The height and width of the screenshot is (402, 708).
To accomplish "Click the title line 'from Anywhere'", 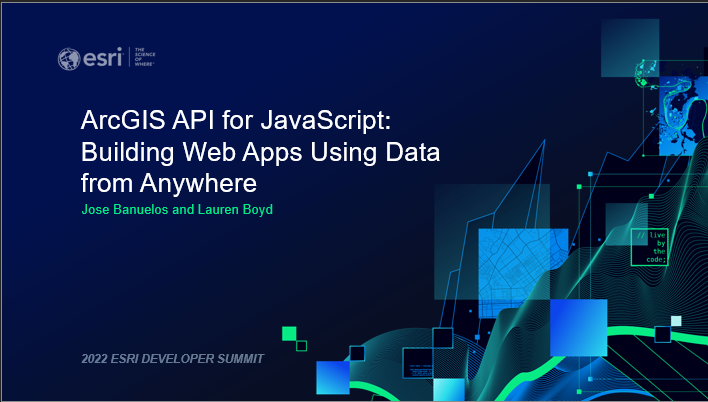I will (x=169, y=183).
